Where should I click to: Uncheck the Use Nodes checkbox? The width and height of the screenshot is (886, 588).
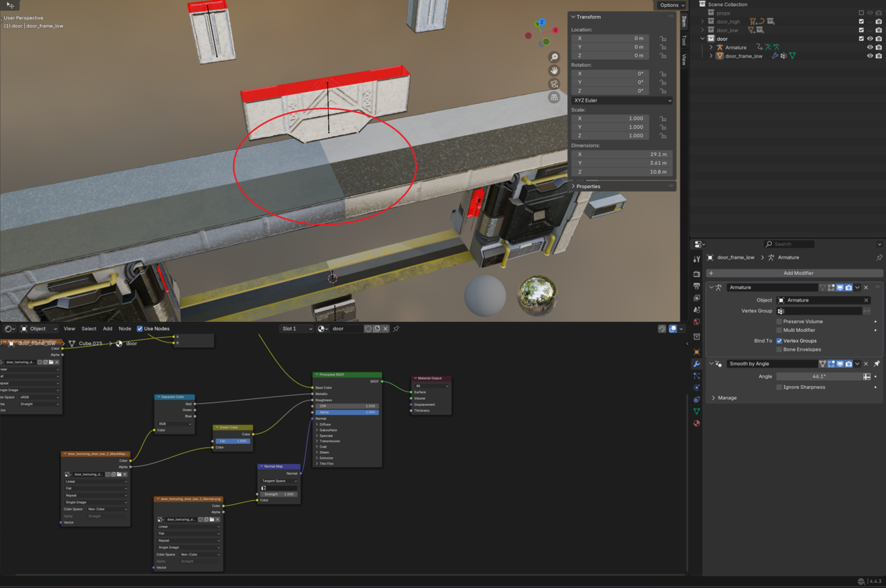[140, 329]
